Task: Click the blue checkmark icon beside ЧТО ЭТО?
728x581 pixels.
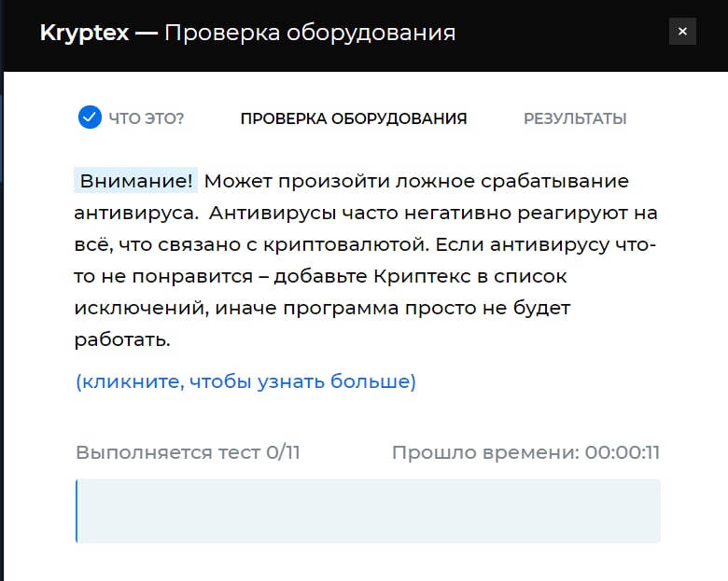Action: [90, 118]
